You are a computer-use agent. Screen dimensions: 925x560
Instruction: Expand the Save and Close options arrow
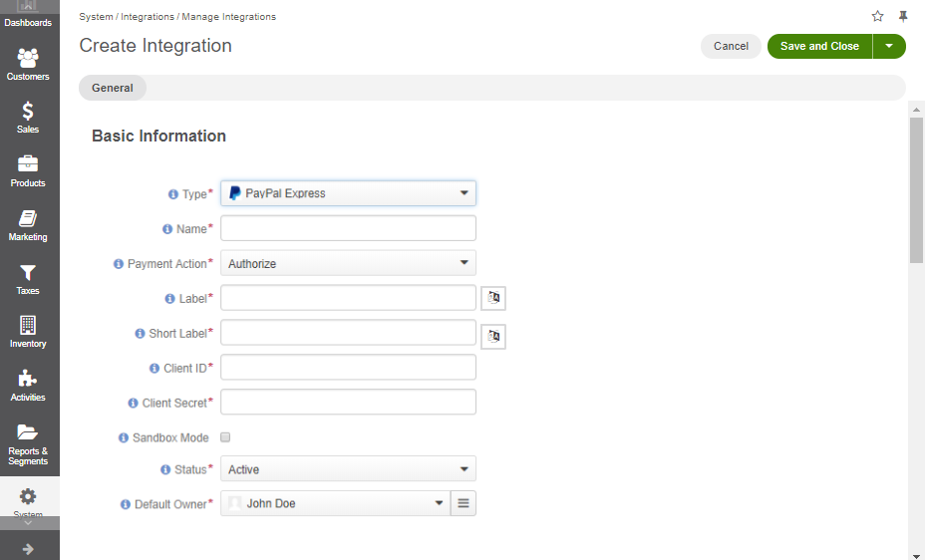[889, 46]
